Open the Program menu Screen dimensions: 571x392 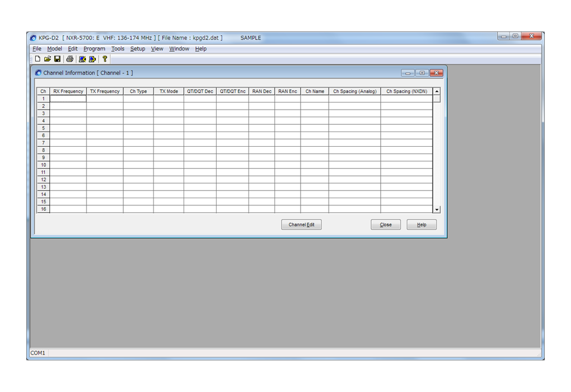pyautogui.click(x=94, y=49)
